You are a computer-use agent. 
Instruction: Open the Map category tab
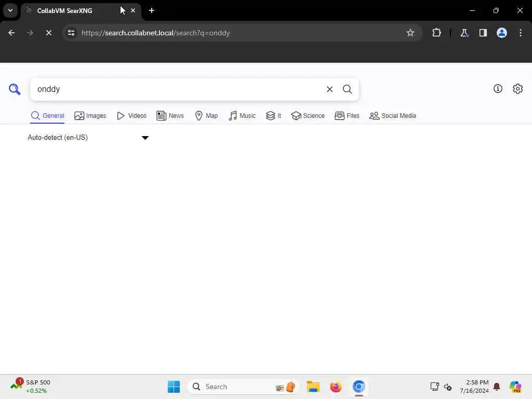(x=206, y=116)
